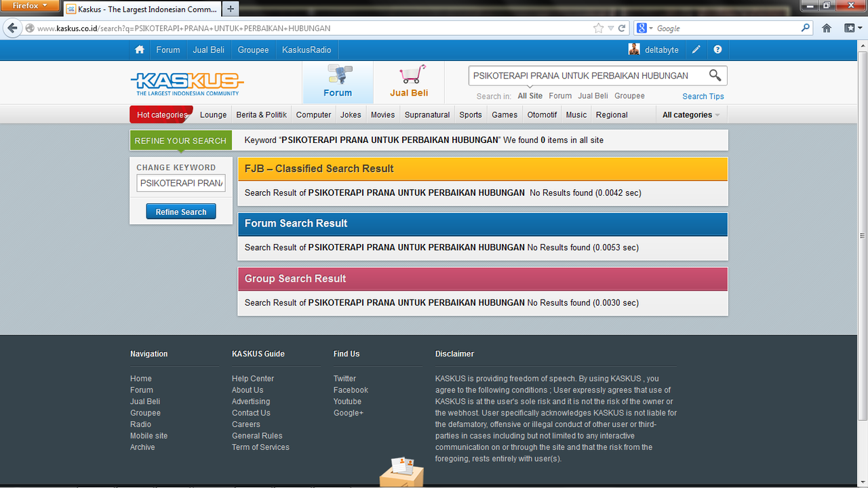Open help via question mark icon
This screenshot has width=868, height=488.
coord(717,49)
